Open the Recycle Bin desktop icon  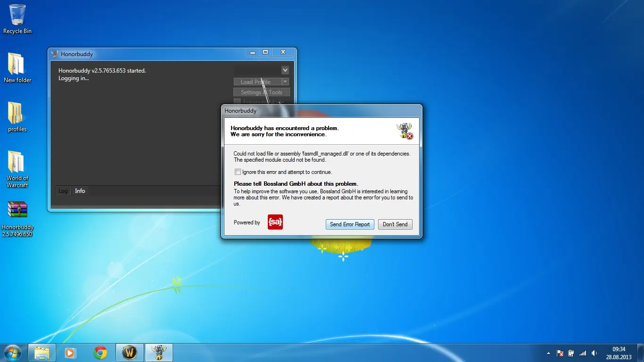coord(17,19)
